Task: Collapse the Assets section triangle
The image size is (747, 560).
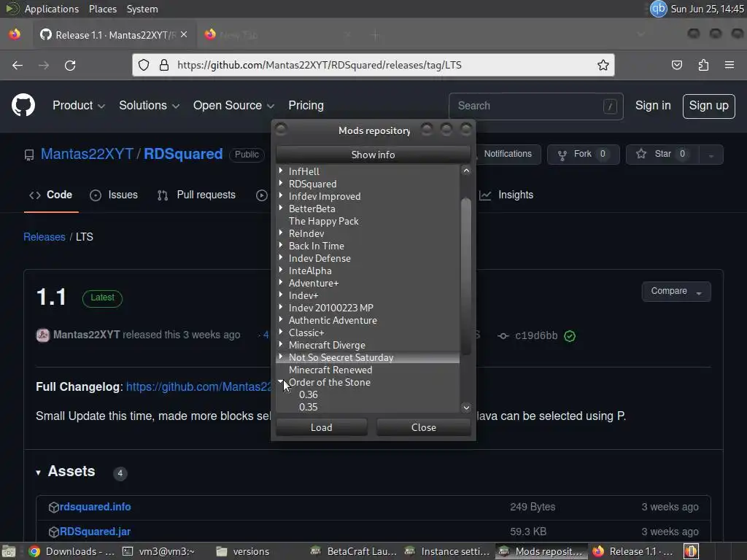Action: tap(38, 472)
